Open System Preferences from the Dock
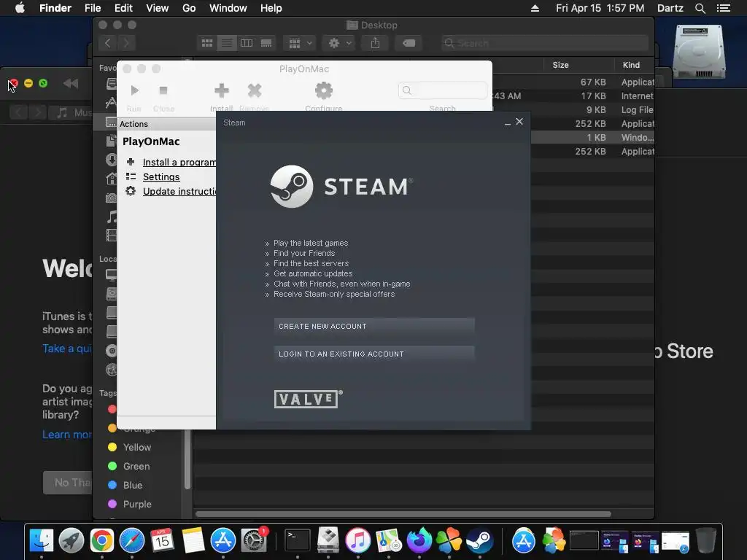 point(254,540)
